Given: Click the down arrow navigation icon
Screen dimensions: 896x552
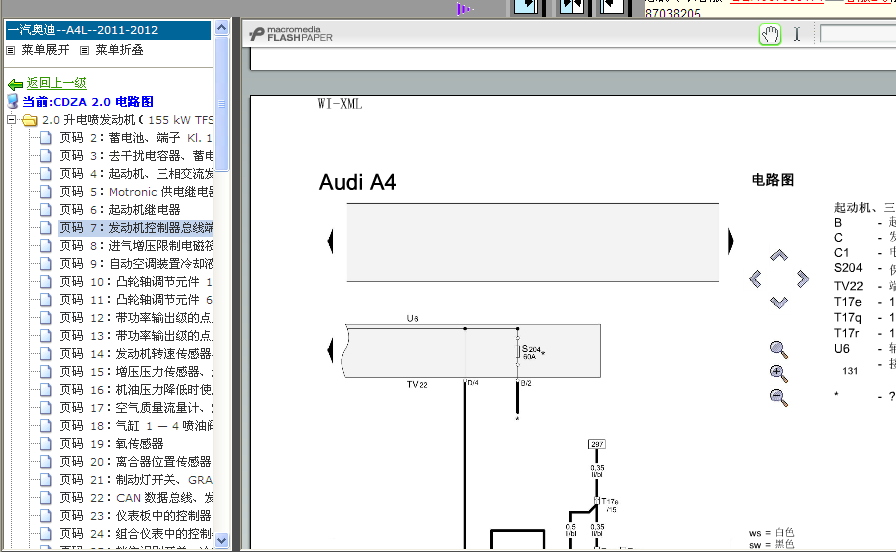Looking at the screenshot, I should tap(778, 302).
